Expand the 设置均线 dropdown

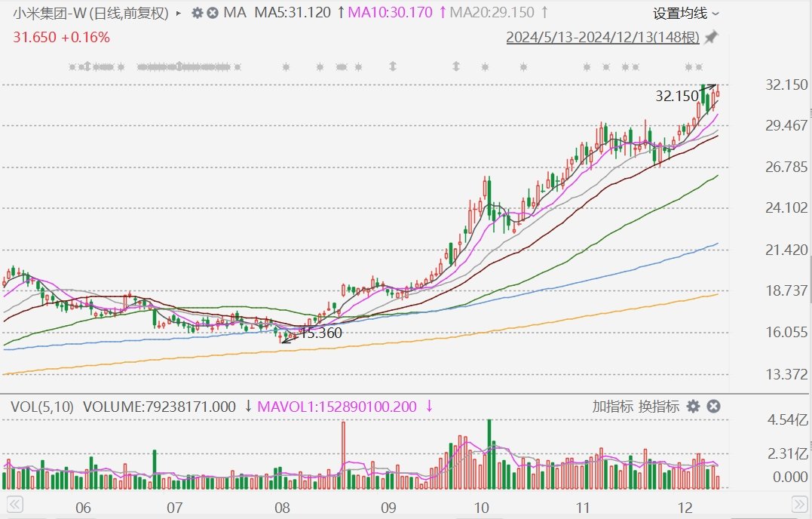[685, 14]
